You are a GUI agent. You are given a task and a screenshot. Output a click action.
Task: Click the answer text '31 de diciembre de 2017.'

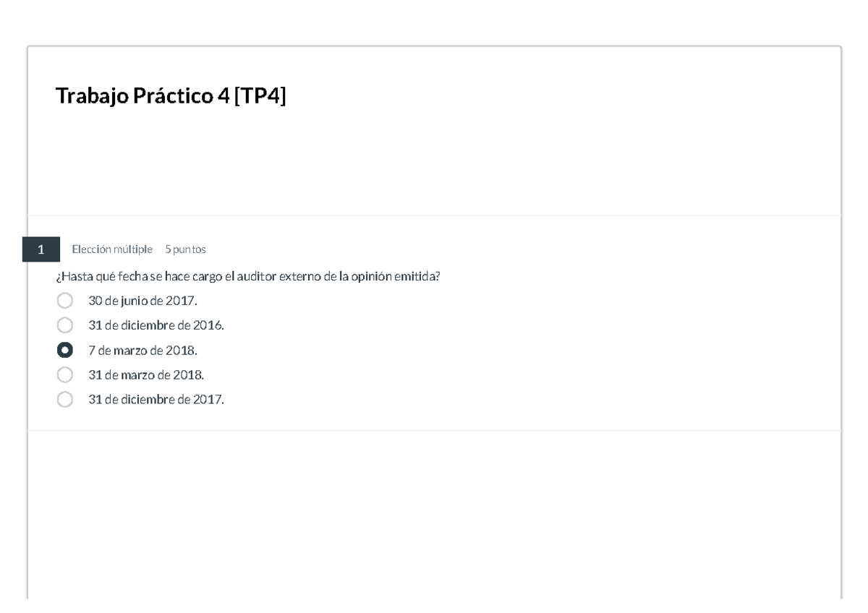click(156, 400)
